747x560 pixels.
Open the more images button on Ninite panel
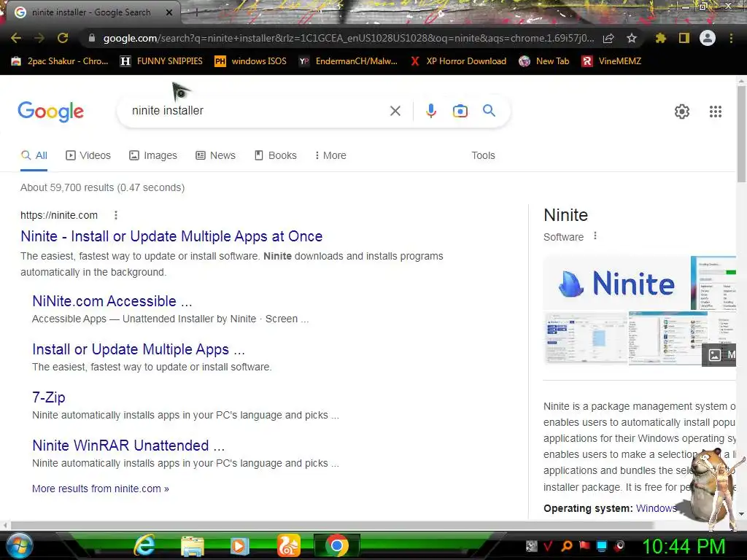point(719,355)
